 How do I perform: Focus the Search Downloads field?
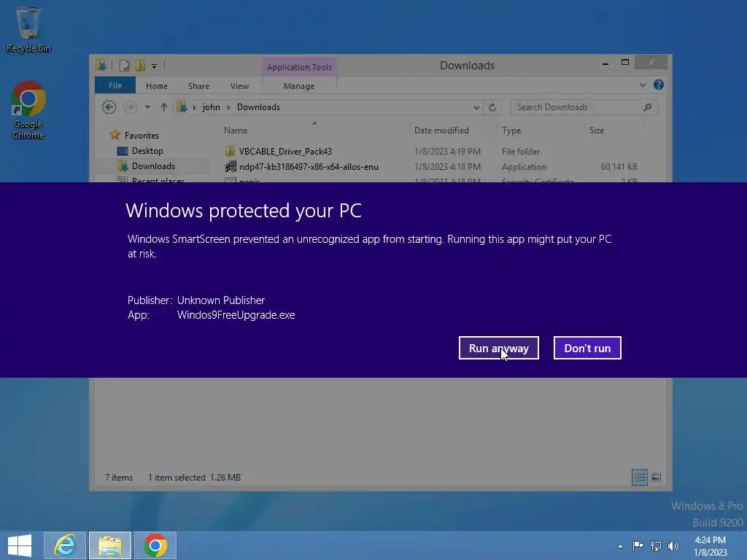584,107
